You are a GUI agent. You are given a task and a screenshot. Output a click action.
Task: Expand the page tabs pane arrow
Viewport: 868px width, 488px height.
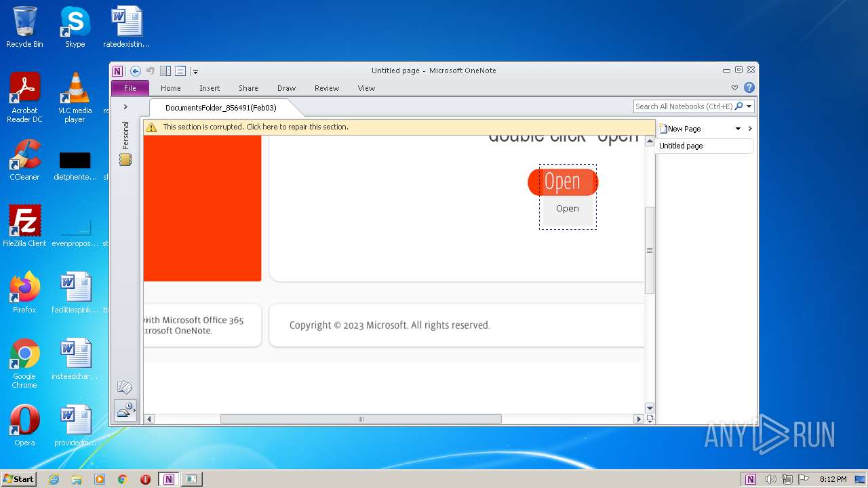click(750, 129)
